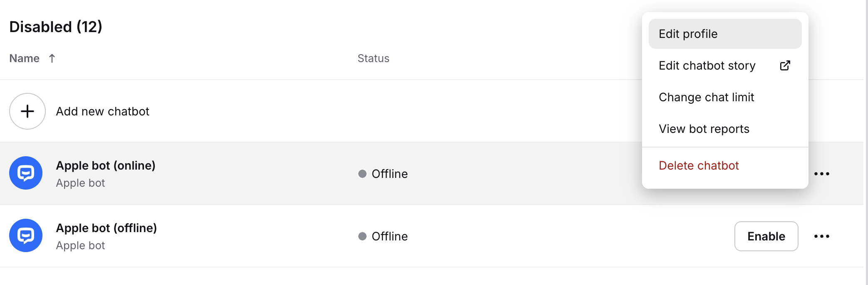Click the Add new chatbot label
The image size is (868, 285).
pyautogui.click(x=103, y=111)
